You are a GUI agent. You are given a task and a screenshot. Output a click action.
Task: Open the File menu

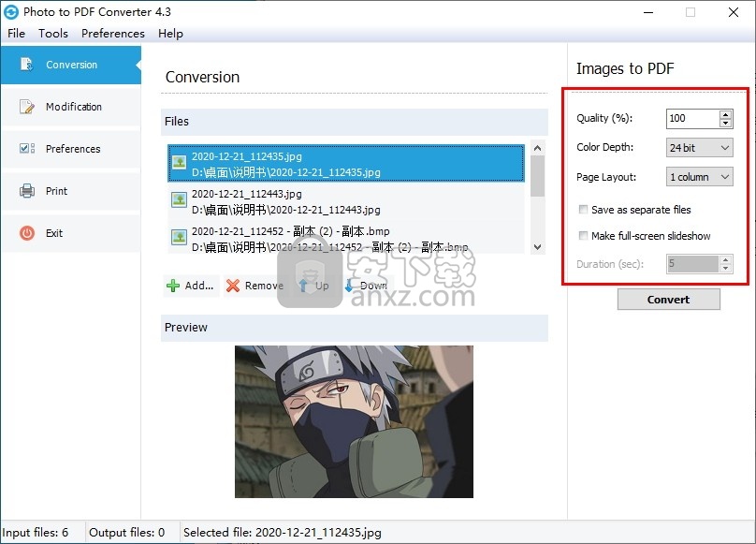point(17,34)
